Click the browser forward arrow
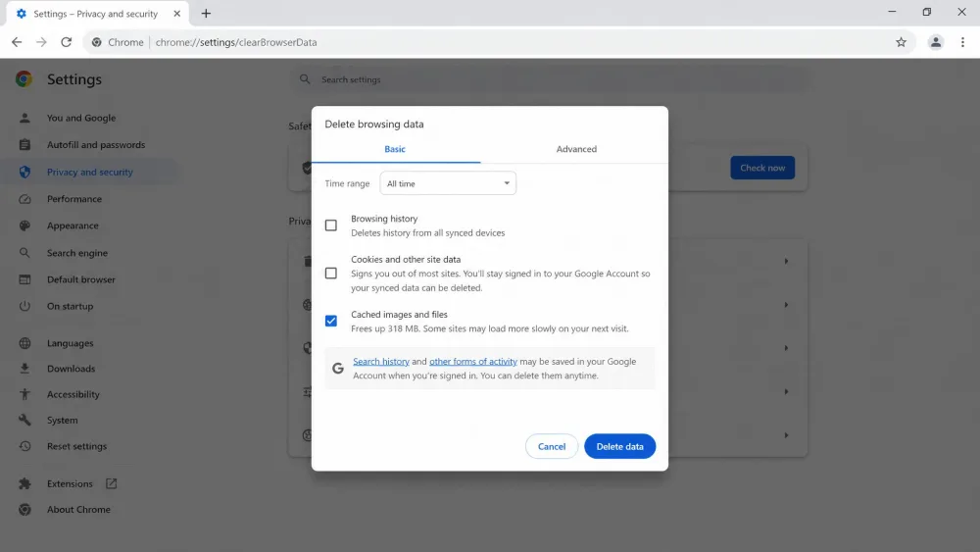Image resolution: width=980 pixels, height=552 pixels. tap(41, 42)
